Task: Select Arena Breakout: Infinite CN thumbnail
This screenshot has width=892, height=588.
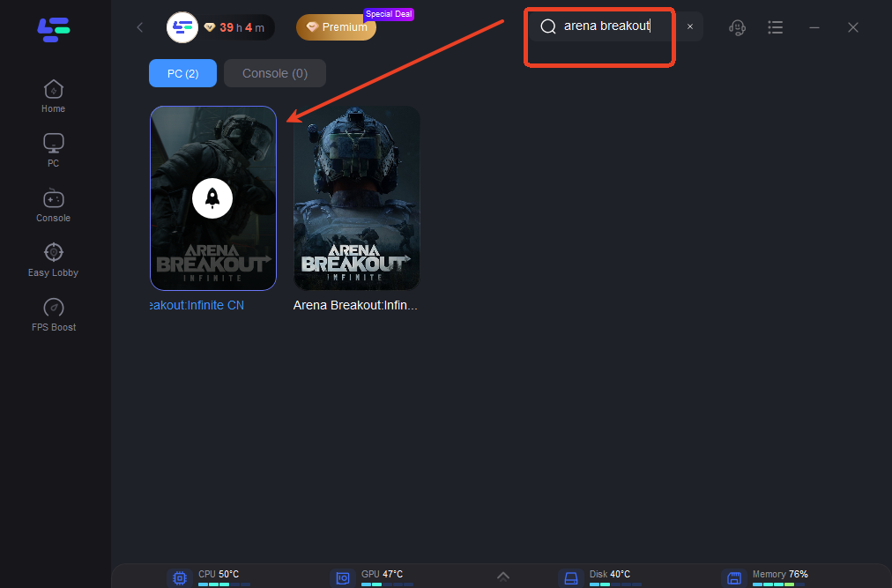Action: click(213, 198)
